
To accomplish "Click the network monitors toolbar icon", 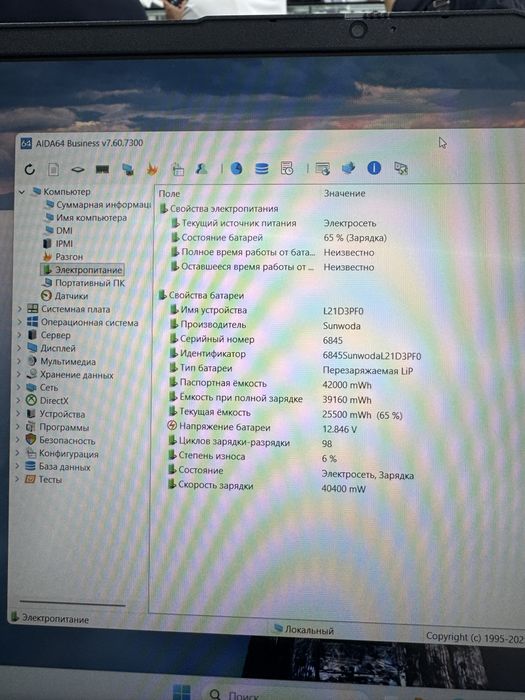I will click(x=128, y=169).
